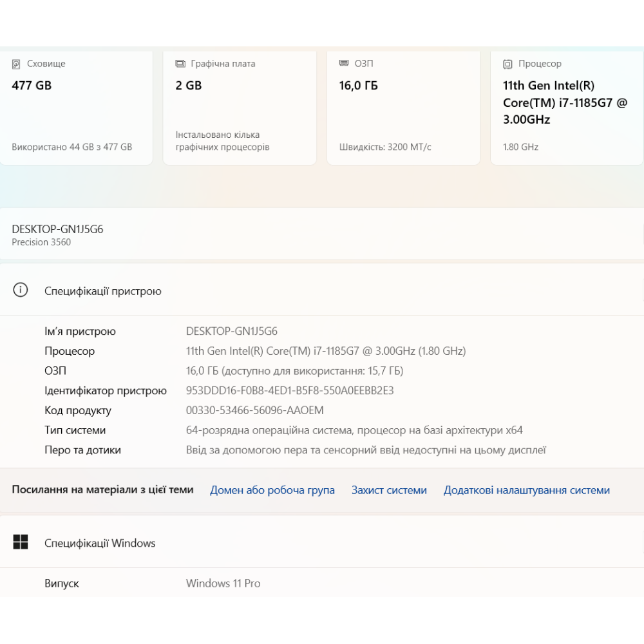Click the Тип системи 64-розрядна value
The height and width of the screenshot is (644, 644).
(x=354, y=430)
